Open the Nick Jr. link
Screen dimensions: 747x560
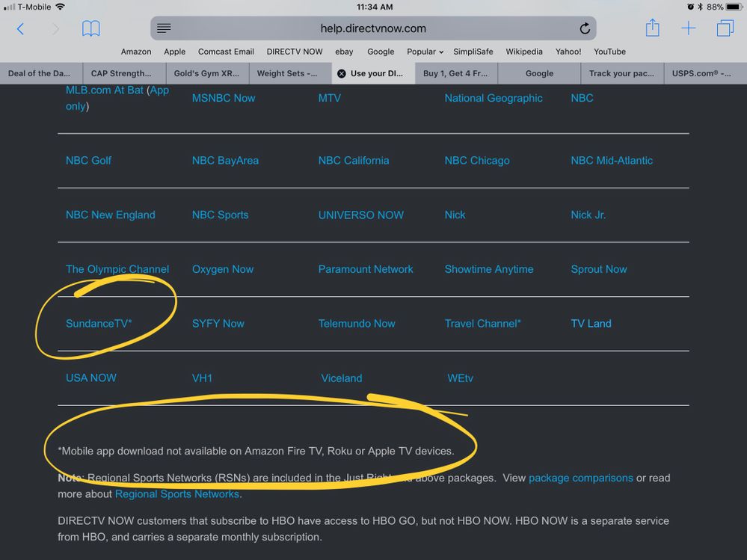588,215
